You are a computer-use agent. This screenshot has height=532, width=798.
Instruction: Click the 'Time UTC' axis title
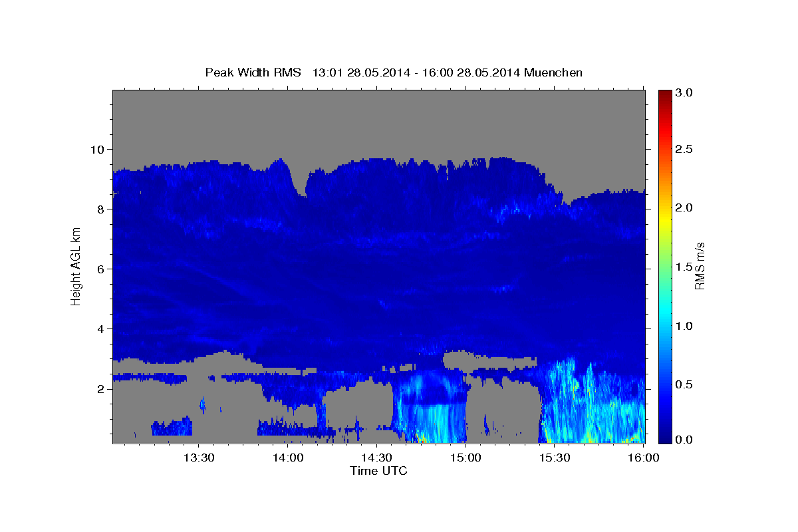tap(378, 471)
